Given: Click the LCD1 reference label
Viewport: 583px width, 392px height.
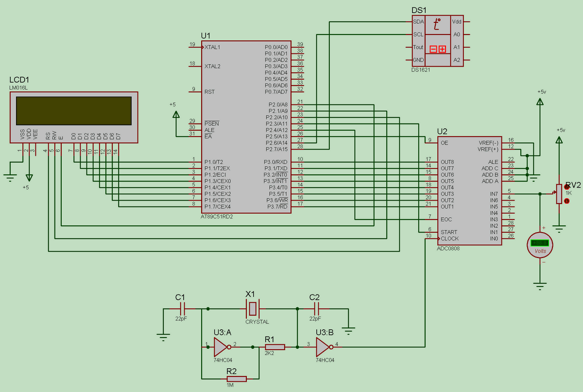Looking at the screenshot, I should coord(19,80).
